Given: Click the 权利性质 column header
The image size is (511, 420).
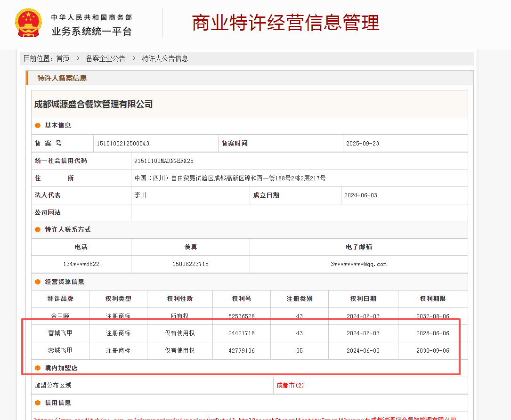Looking at the screenshot, I should click(x=180, y=299).
